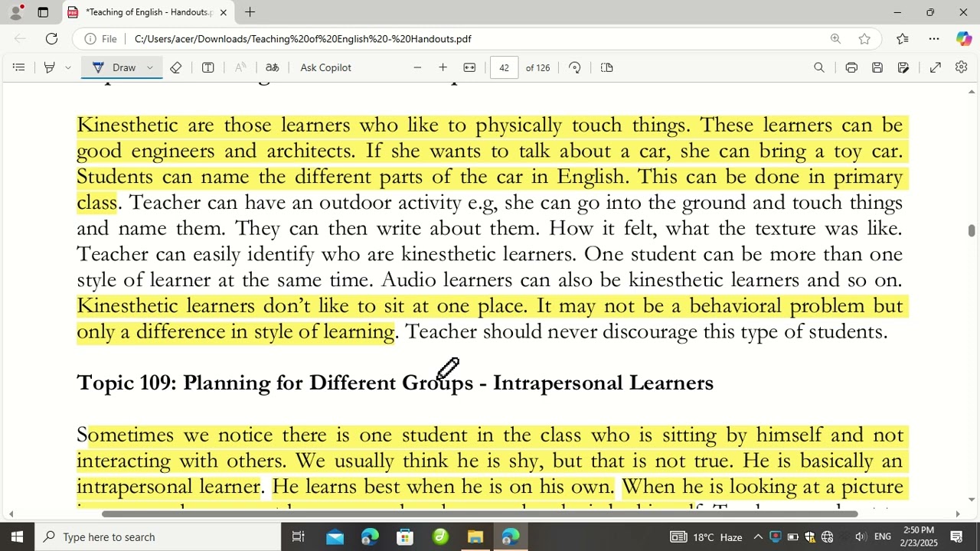The height and width of the screenshot is (551, 980).
Task: View site information for the file
Action: pos(100,39)
